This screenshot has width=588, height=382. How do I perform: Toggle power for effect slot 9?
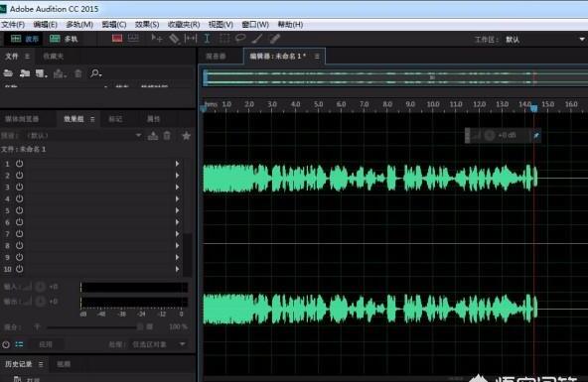tap(20, 257)
